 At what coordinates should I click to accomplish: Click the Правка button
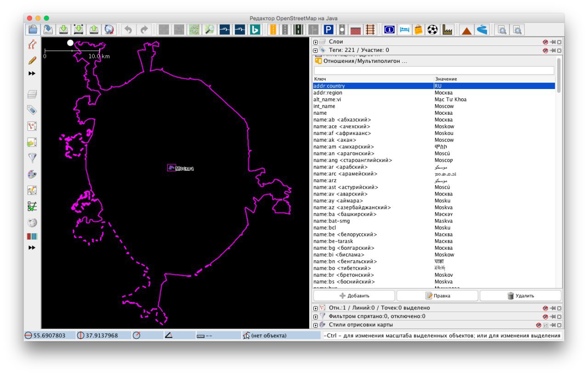tap(437, 296)
